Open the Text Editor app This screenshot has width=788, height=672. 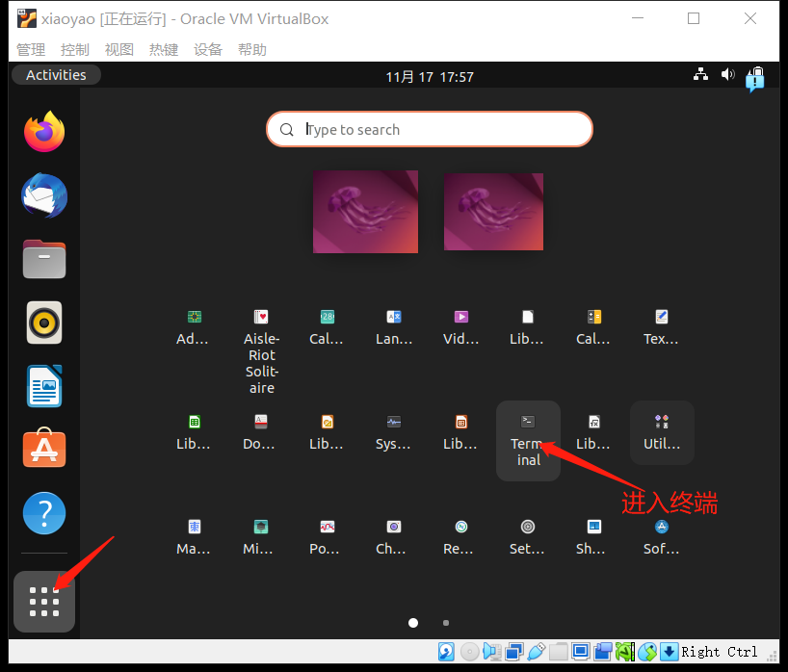pos(662,327)
